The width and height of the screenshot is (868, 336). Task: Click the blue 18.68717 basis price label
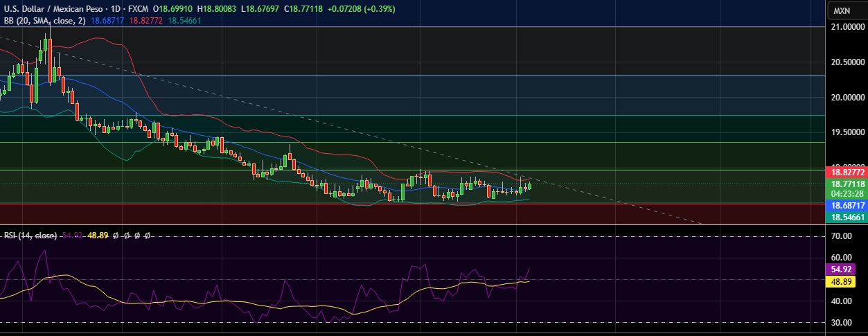tap(848, 206)
